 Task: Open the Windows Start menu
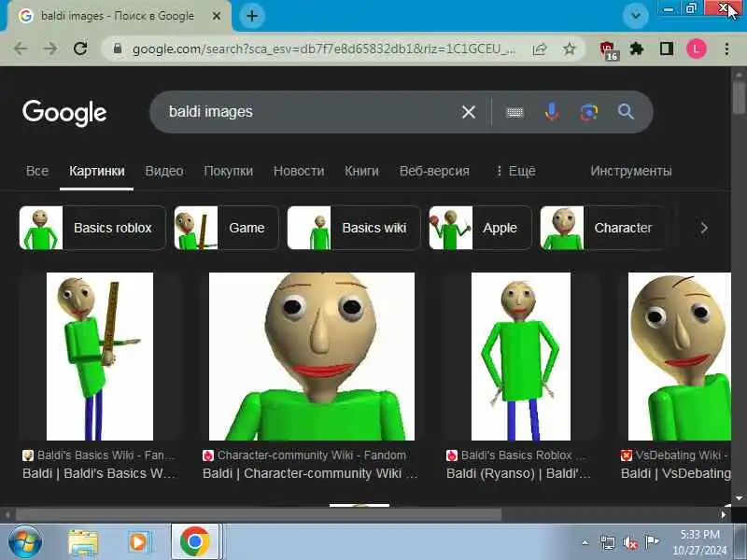click(x=25, y=542)
